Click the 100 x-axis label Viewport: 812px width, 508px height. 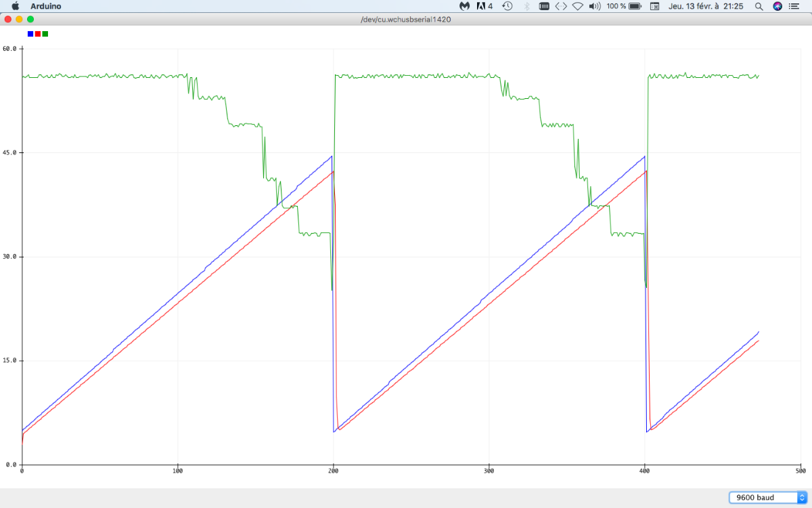coord(178,470)
